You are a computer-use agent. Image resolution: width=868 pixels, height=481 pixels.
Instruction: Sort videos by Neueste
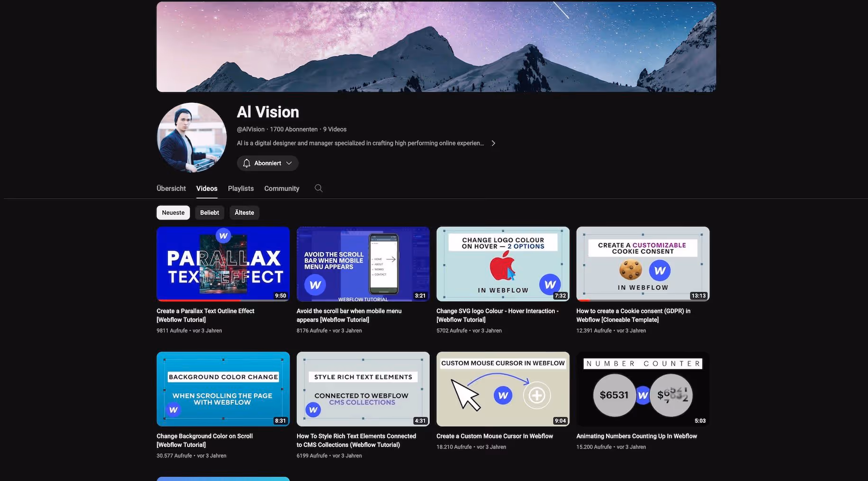click(173, 213)
